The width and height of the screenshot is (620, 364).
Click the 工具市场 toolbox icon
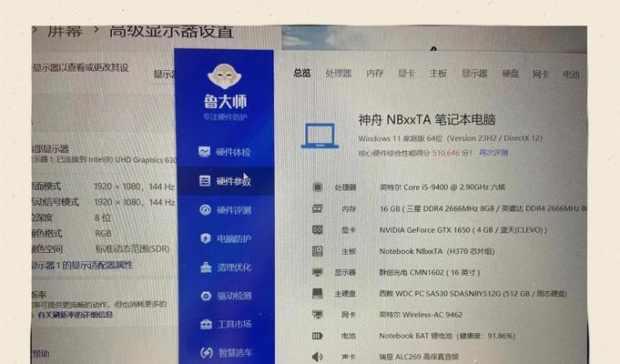pyautogui.click(x=206, y=324)
